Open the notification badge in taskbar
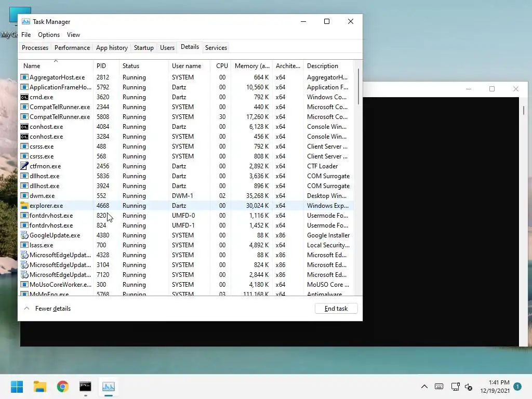Image resolution: width=532 pixels, height=399 pixels. click(x=517, y=387)
